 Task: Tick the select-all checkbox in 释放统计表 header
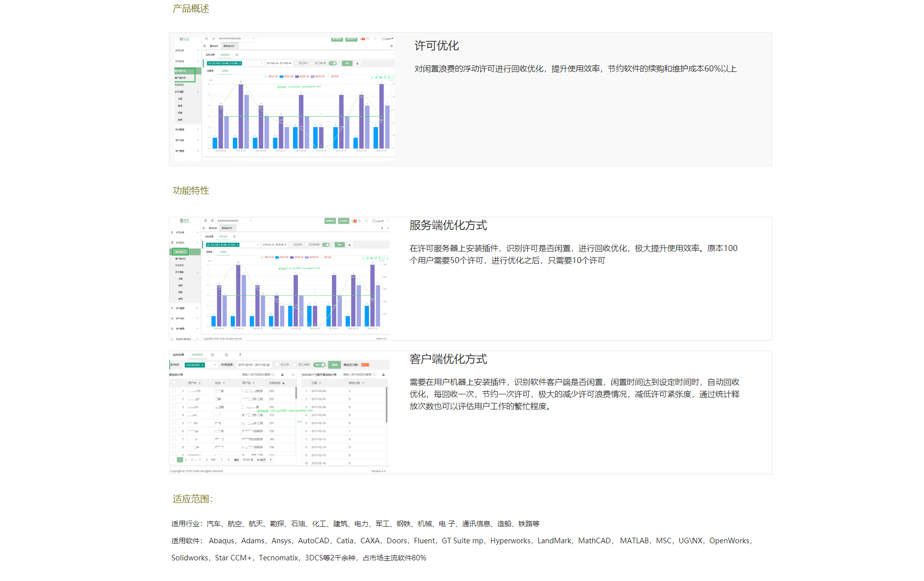click(174, 383)
